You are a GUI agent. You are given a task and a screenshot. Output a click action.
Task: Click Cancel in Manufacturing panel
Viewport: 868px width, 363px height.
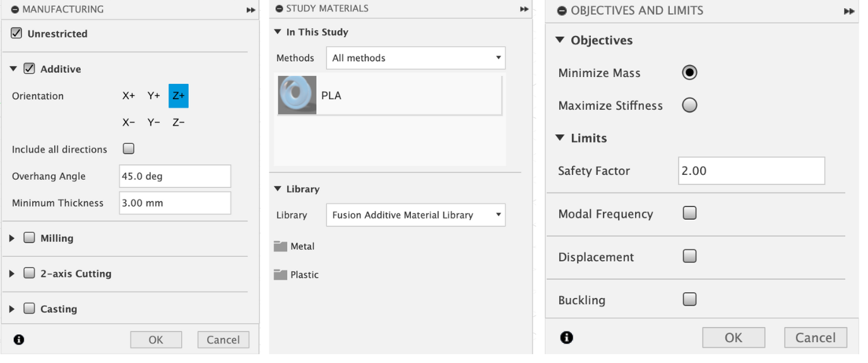(x=223, y=340)
